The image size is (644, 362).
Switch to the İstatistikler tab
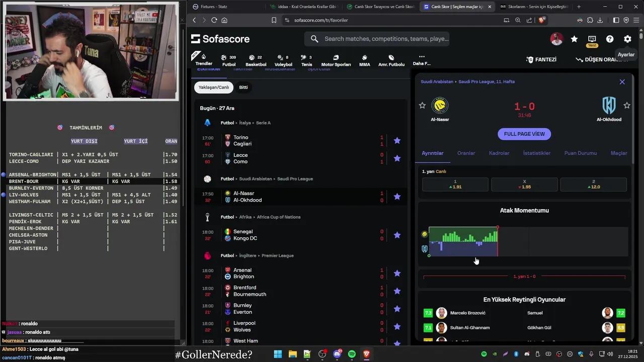[x=537, y=153]
